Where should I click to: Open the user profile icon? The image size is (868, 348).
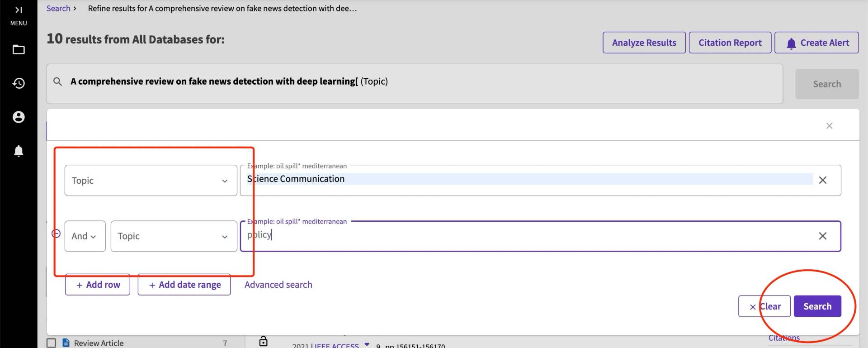pyautogui.click(x=19, y=117)
